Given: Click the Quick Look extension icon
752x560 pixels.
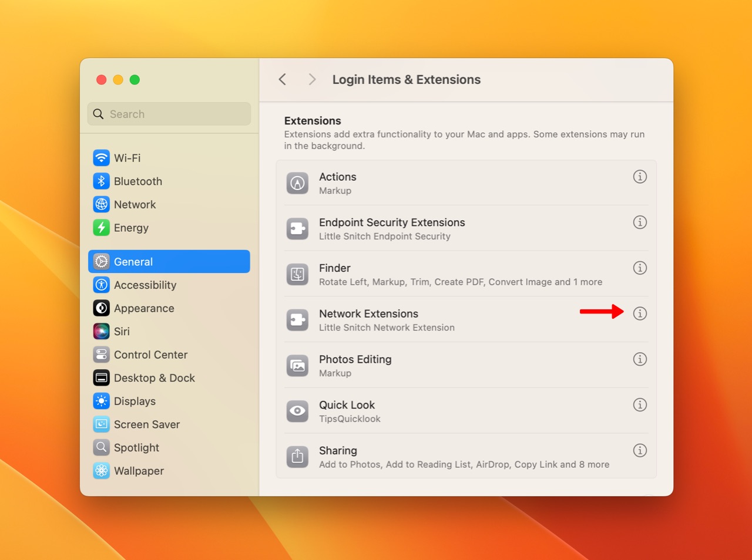Looking at the screenshot, I should [x=297, y=411].
